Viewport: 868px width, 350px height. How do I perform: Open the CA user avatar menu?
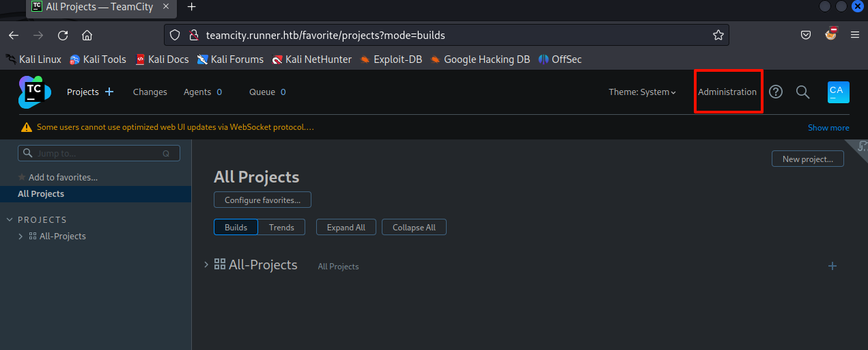[838, 92]
